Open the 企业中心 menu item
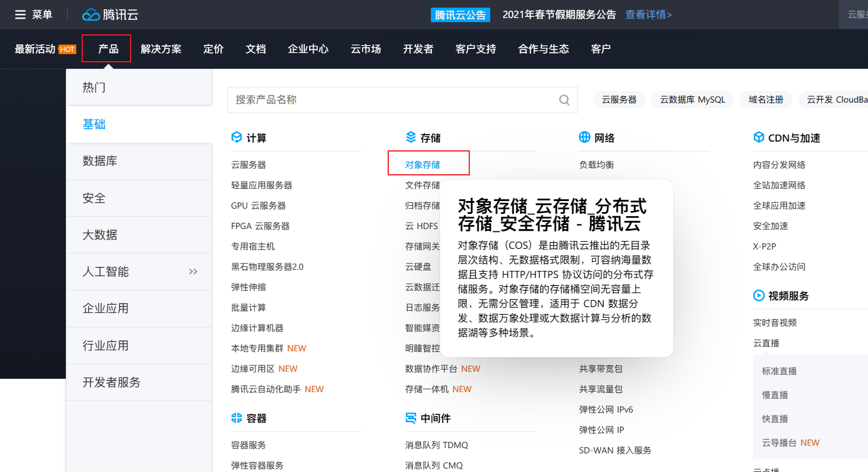 (x=308, y=49)
